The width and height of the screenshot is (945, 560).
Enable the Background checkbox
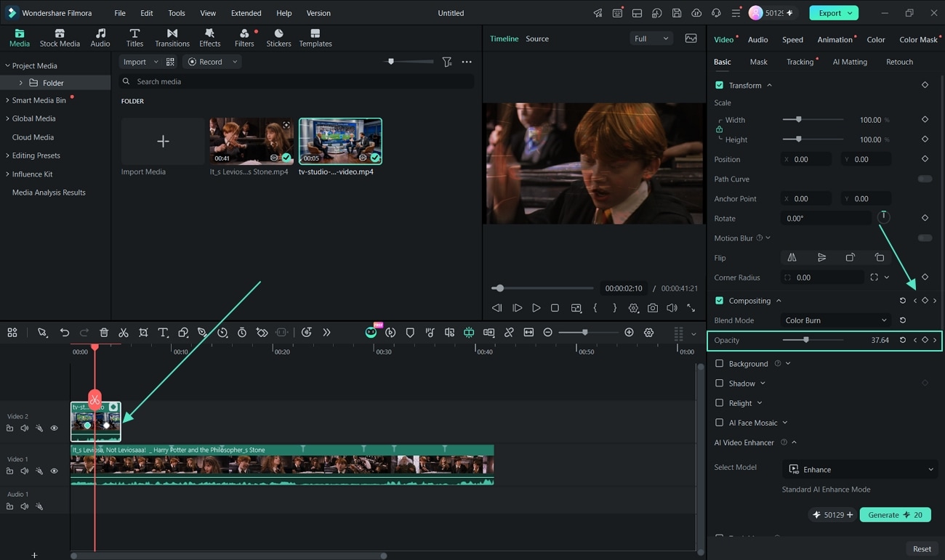click(x=720, y=364)
